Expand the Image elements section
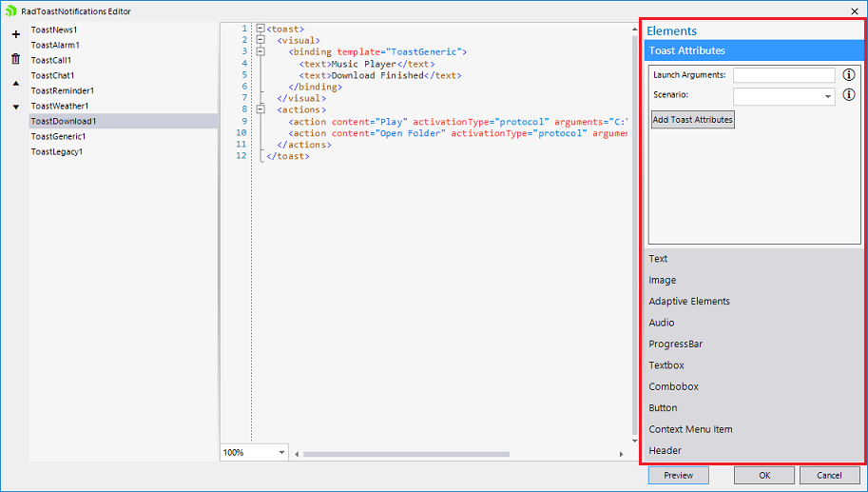Image resolution: width=868 pixels, height=492 pixels. pos(754,280)
